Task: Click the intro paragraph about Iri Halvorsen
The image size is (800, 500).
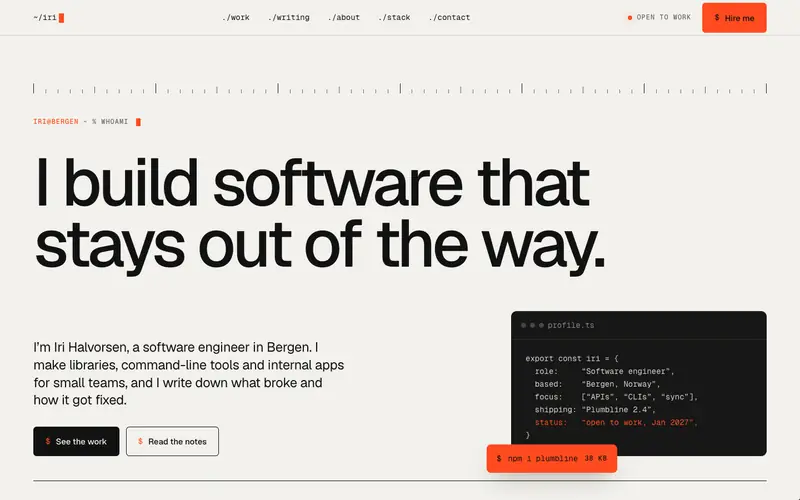Action: (x=189, y=373)
